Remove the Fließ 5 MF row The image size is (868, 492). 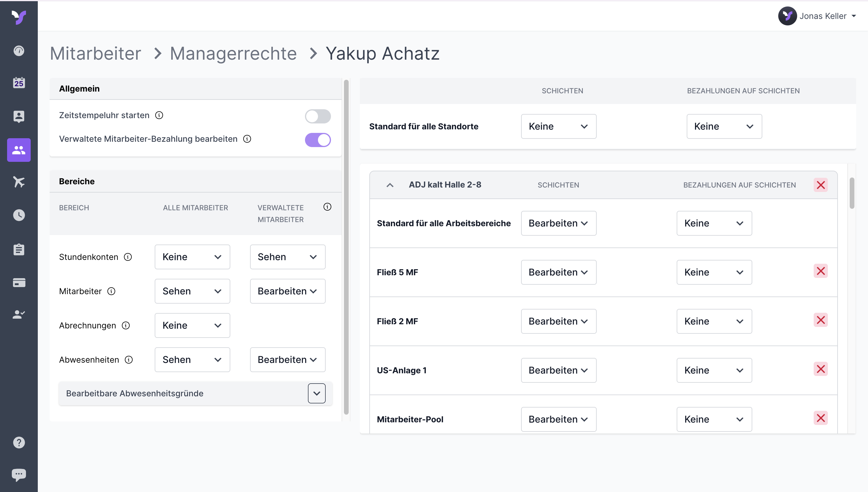[x=821, y=271]
